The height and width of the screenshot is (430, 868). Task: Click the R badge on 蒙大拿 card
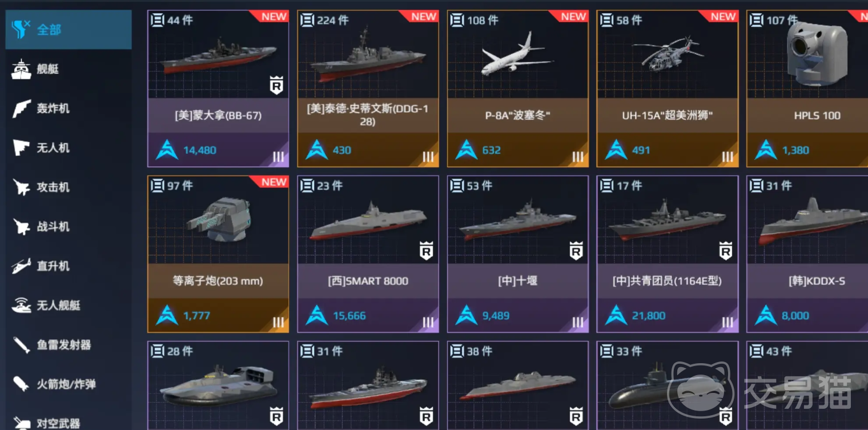pyautogui.click(x=276, y=86)
